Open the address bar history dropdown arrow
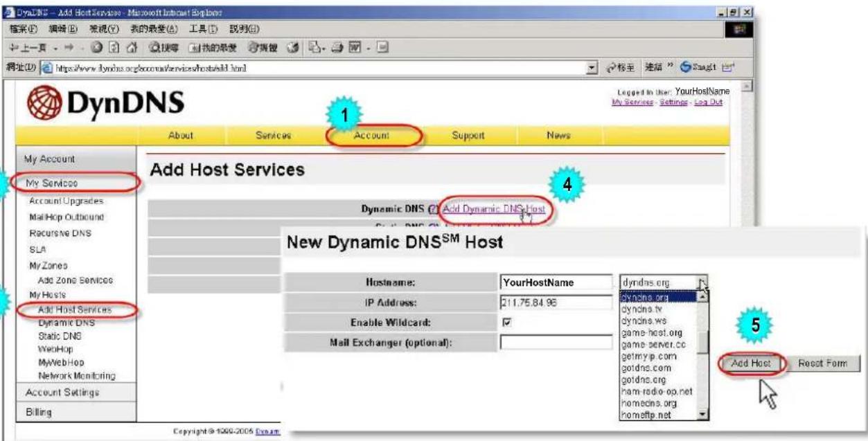868x441 pixels. pyautogui.click(x=591, y=69)
